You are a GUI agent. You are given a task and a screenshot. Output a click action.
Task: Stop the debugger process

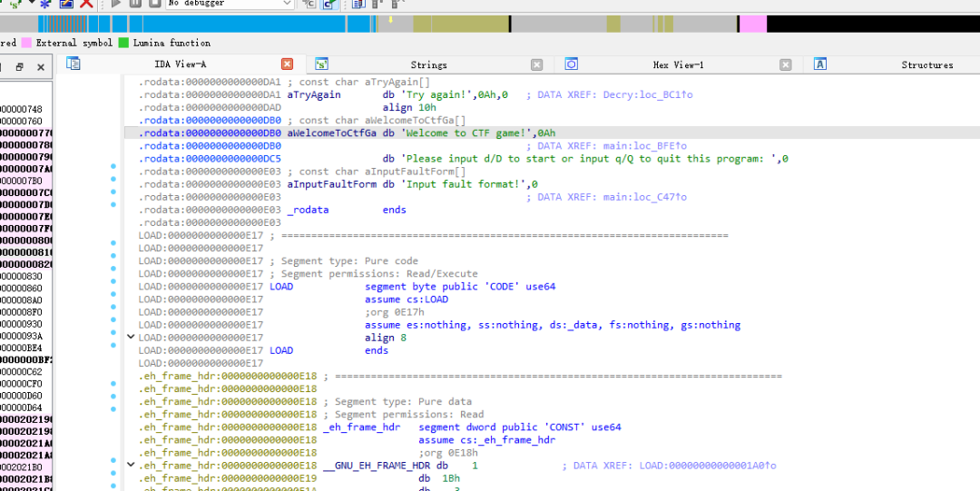[x=154, y=3]
